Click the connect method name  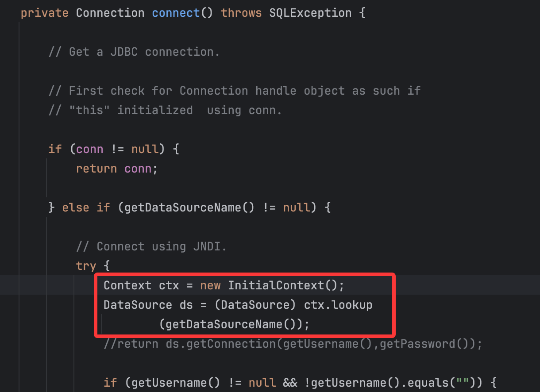(x=176, y=13)
